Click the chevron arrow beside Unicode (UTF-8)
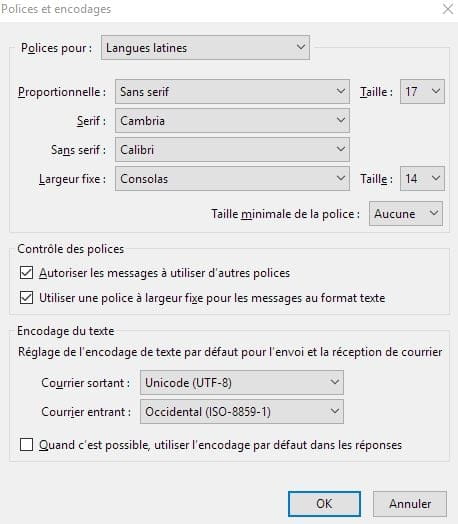 pos(334,382)
